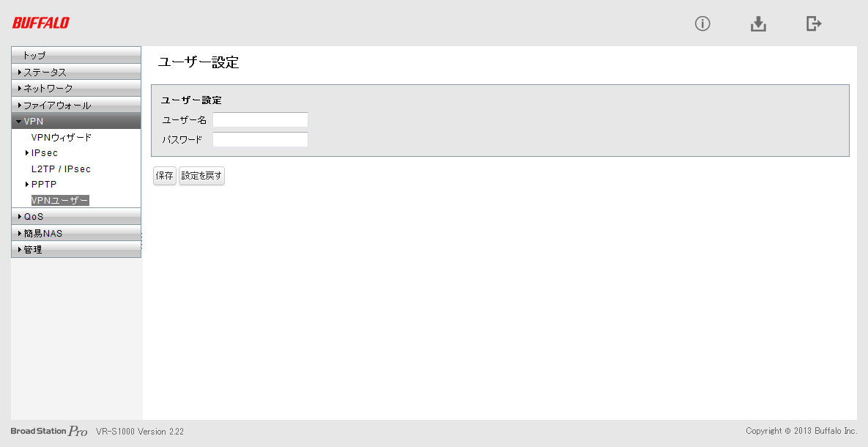Click the 設定を戻す button
The height and width of the screenshot is (447, 868).
coord(201,176)
